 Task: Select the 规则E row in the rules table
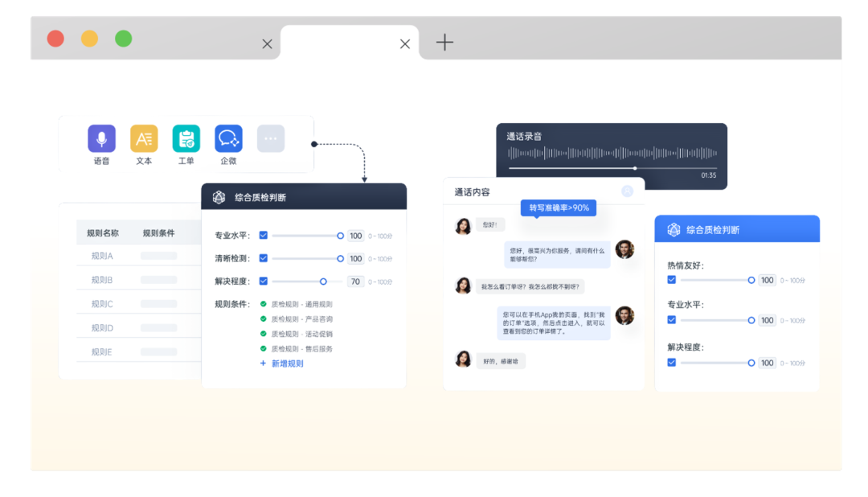138,351
